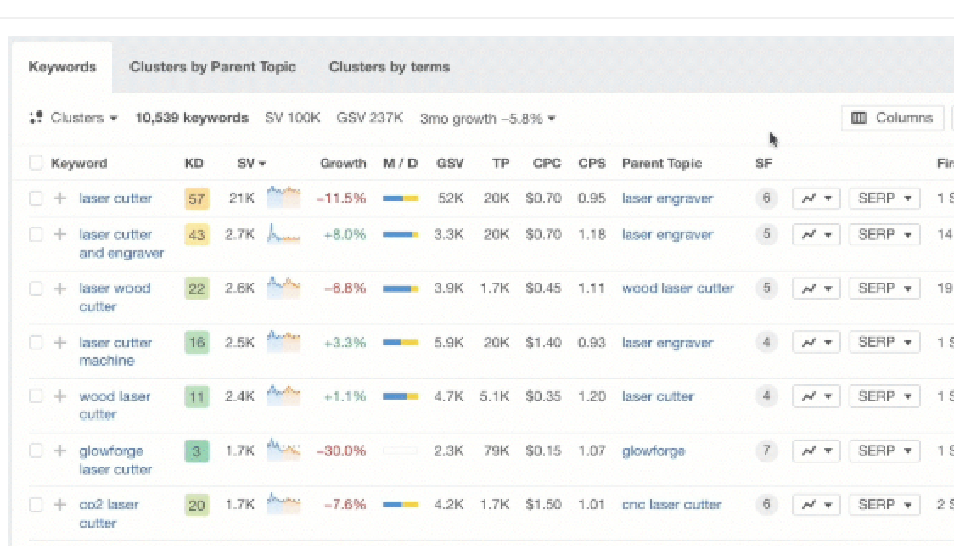Image resolution: width=954 pixels, height=560 pixels.
Task: Select the wood laser cutter row checkbox
Action: tap(36, 396)
